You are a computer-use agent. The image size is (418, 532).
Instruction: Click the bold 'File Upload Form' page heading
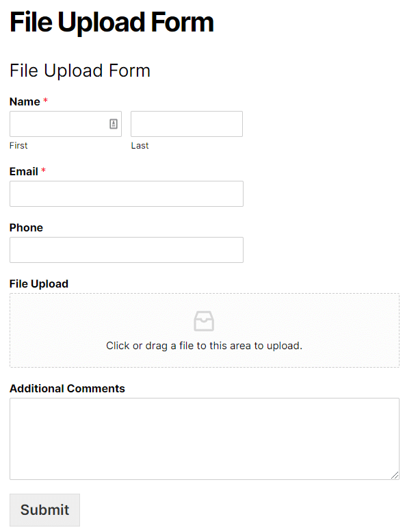[x=112, y=23]
